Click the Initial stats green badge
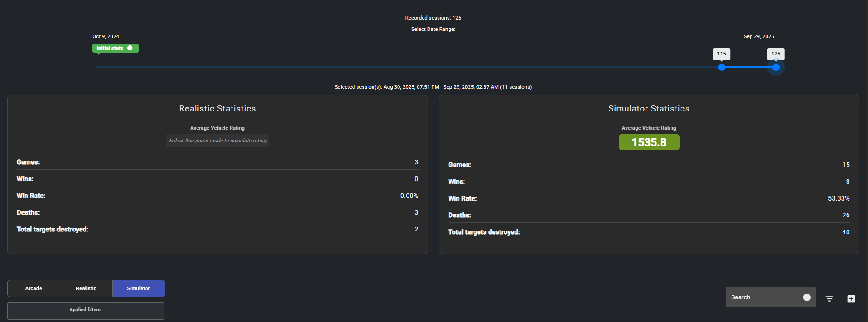 (110, 48)
